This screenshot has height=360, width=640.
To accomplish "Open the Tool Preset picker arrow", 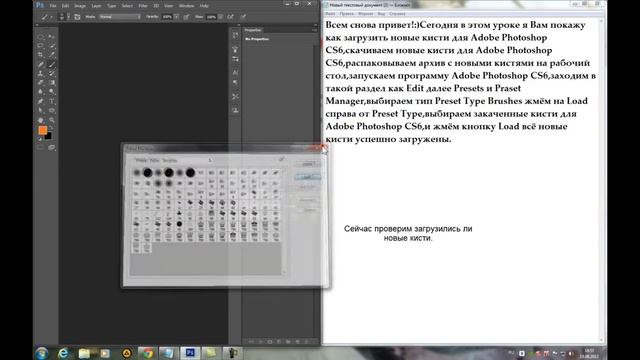I will coord(51,17).
